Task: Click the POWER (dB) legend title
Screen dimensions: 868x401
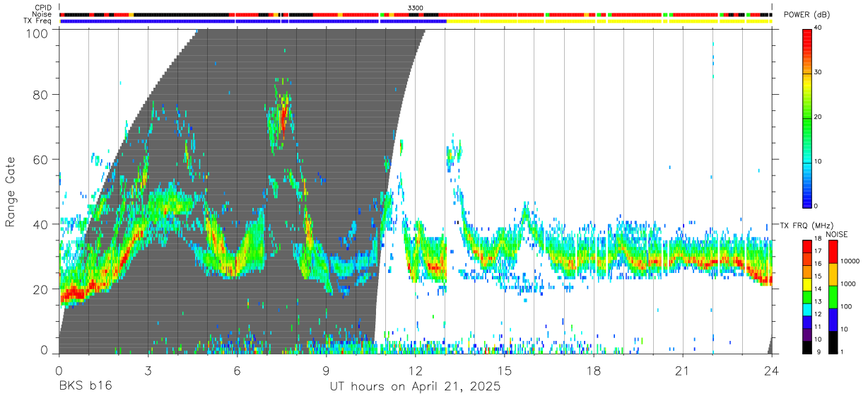Action: point(807,14)
